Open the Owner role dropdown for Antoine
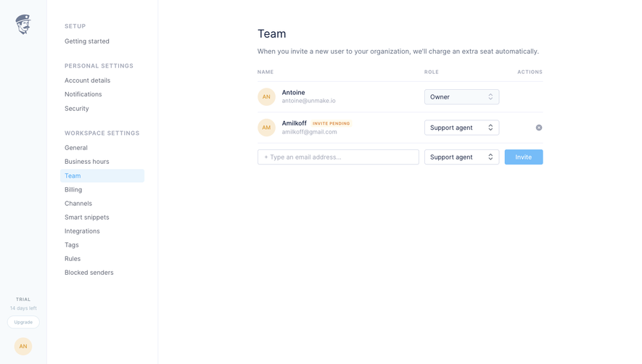The image size is (642, 364). click(461, 97)
